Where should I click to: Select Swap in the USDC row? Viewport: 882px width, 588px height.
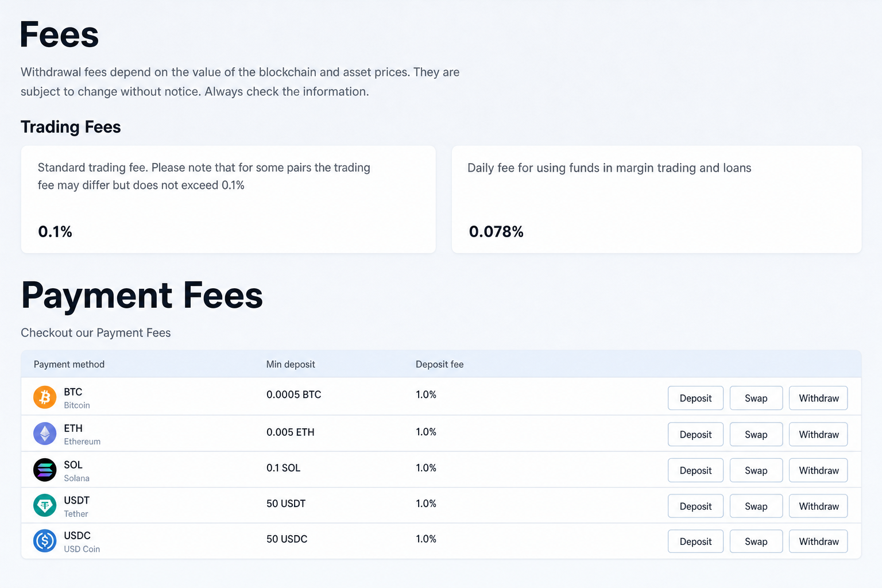point(756,541)
